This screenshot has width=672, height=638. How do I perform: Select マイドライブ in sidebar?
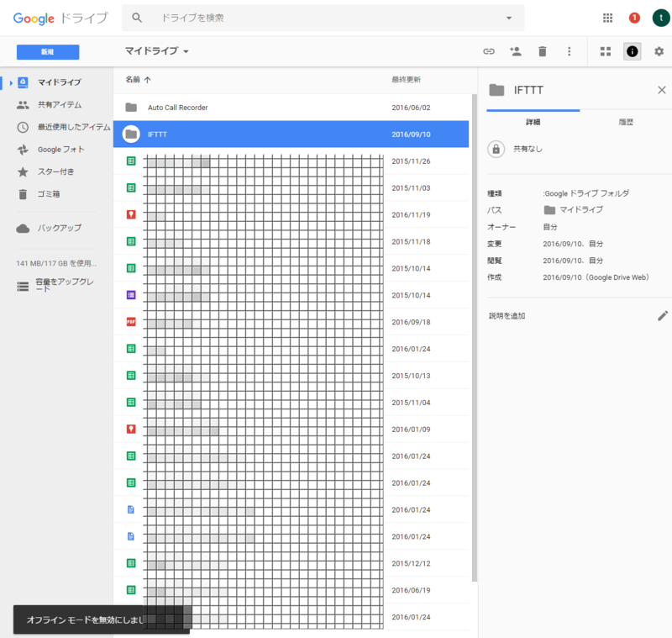59,82
